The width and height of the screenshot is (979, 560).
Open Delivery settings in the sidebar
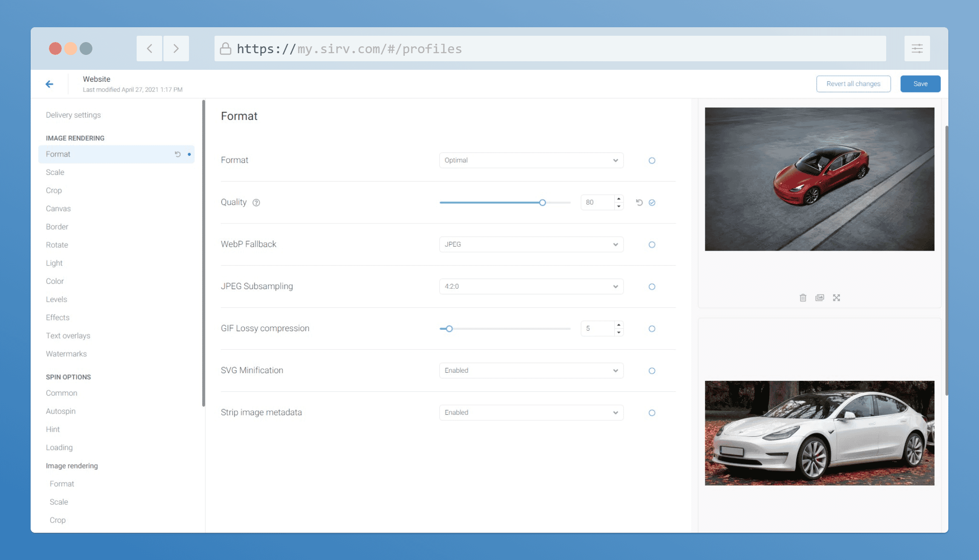coord(73,115)
